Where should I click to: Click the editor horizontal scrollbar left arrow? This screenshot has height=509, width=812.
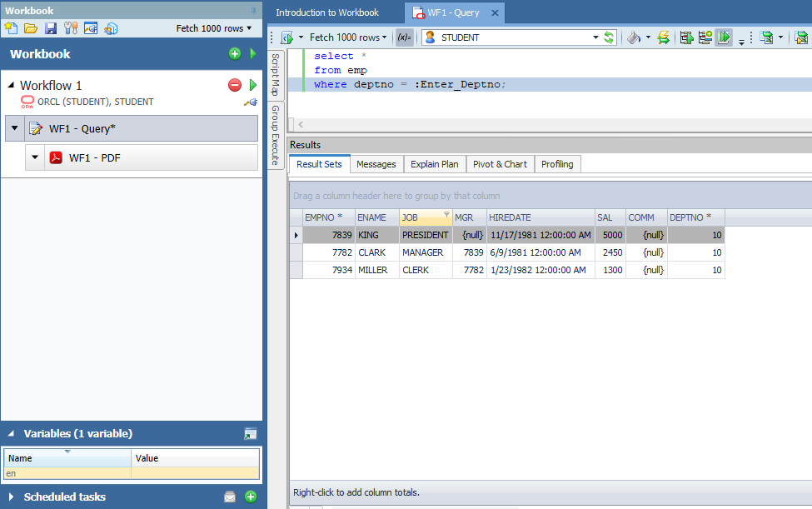pos(301,124)
